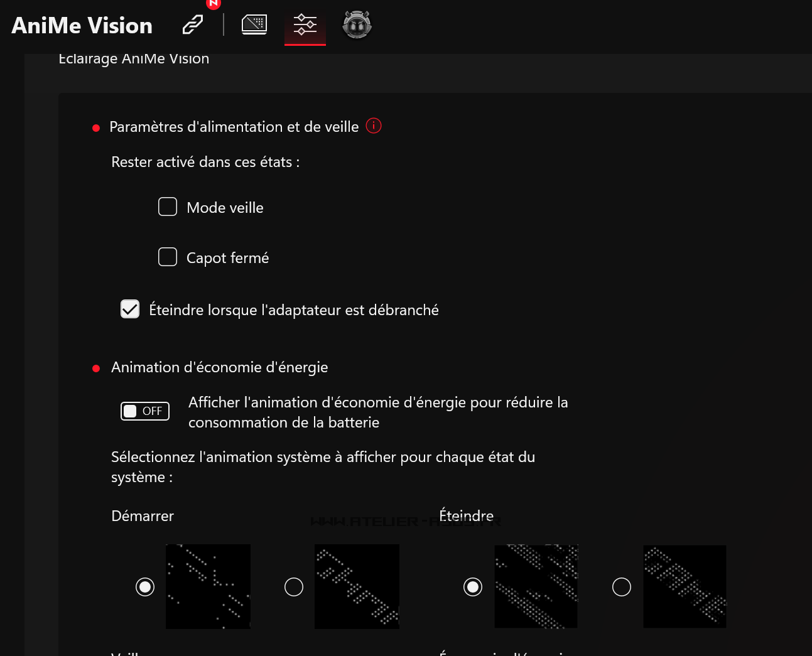Click second Éteindre animation thumbnail
Screen dimensions: 812x656
pos(685,586)
